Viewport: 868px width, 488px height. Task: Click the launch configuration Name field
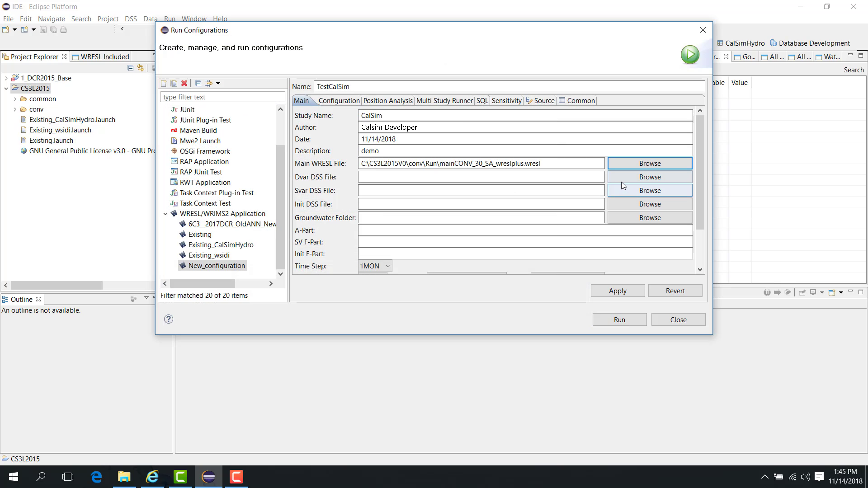click(x=509, y=87)
